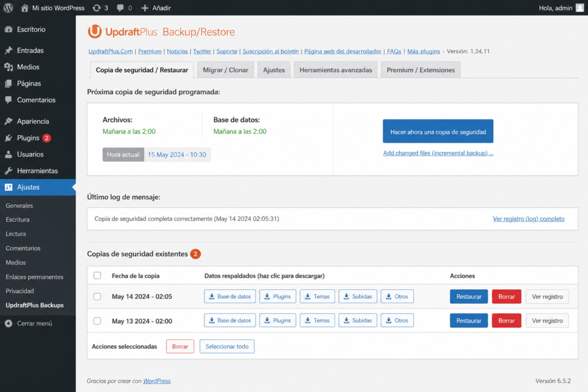Open Enlaces permanentes submenu item
The height and width of the screenshot is (392, 588).
[34, 277]
